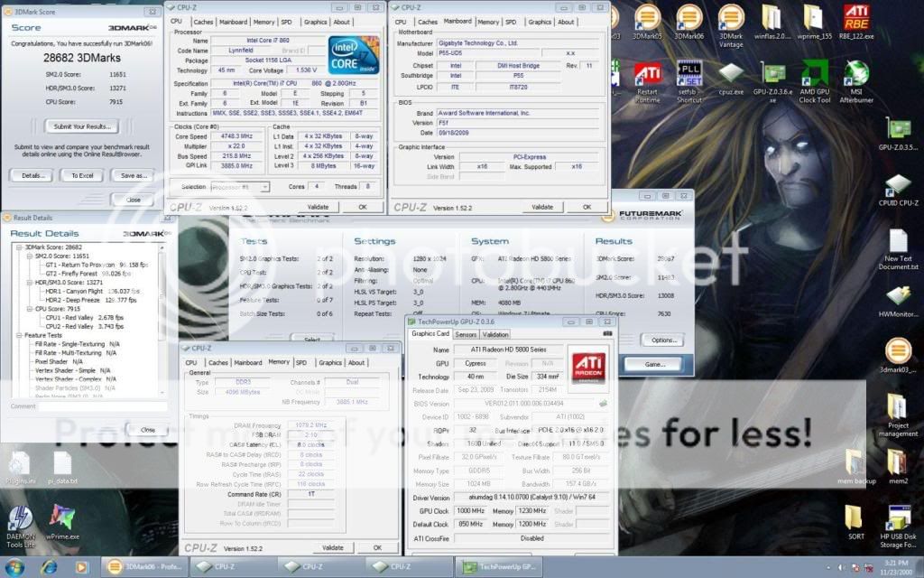Open SPD tab in the CPU-Z memory window
The image size is (924, 578).
301,363
